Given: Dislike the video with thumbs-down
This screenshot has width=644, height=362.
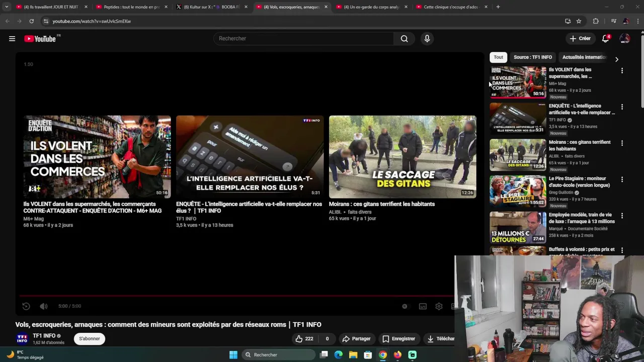Looking at the screenshot, I should [327, 339].
